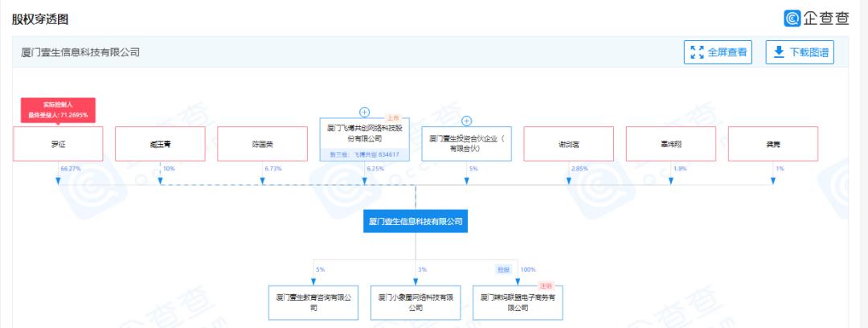The height and width of the screenshot is (328, 868).
Task: Click the 1.9% stake label
Action: pos(681,168)
